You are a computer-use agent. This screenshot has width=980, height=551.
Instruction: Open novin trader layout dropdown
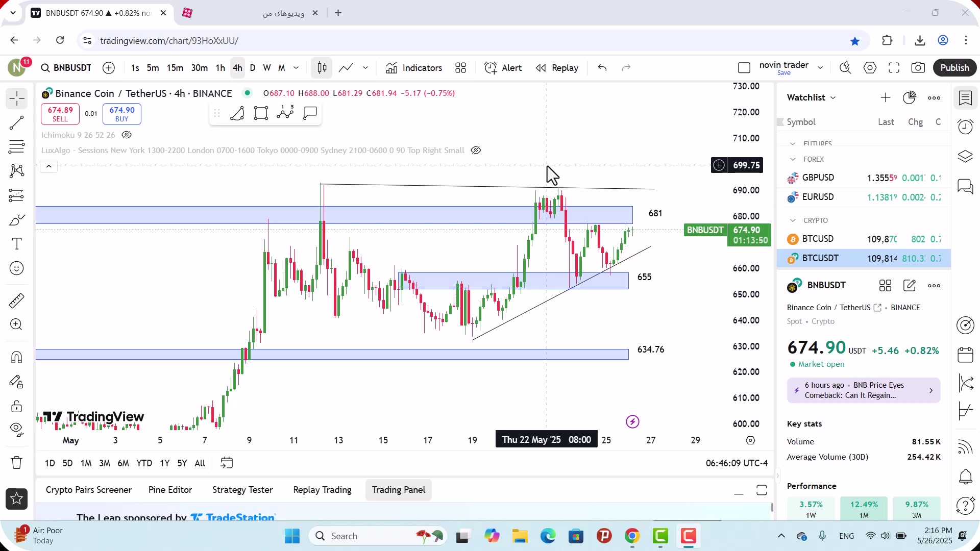[x=820, y=68]
